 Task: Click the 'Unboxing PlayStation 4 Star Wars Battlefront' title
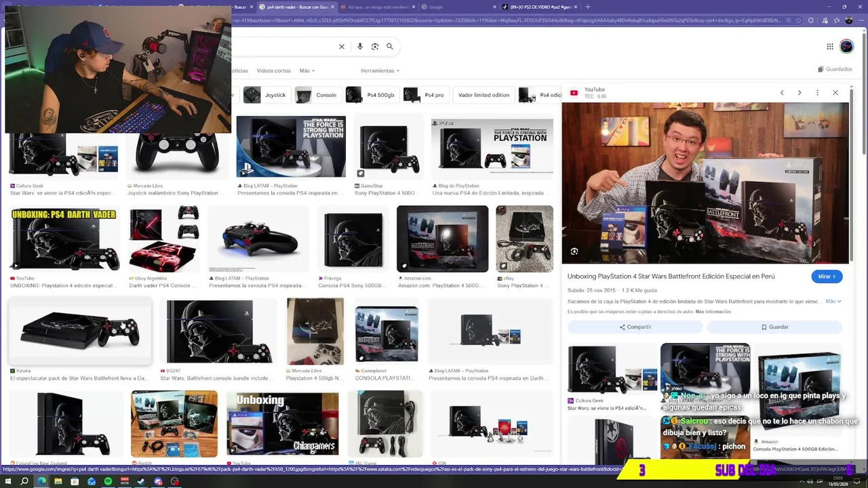tap(671, 277)
